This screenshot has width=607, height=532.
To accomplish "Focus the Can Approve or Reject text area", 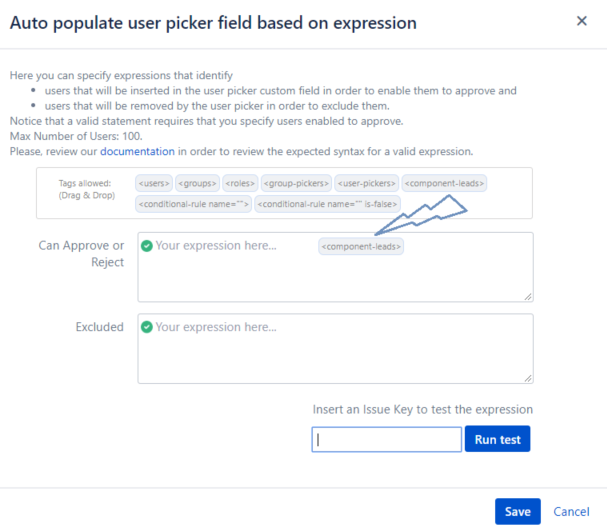I will 335,275.
